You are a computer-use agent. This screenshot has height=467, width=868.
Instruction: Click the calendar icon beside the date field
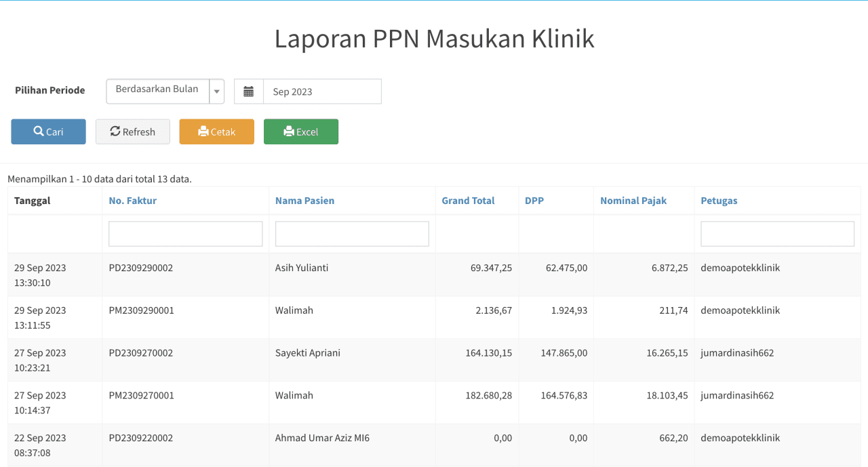pos(249,92)
